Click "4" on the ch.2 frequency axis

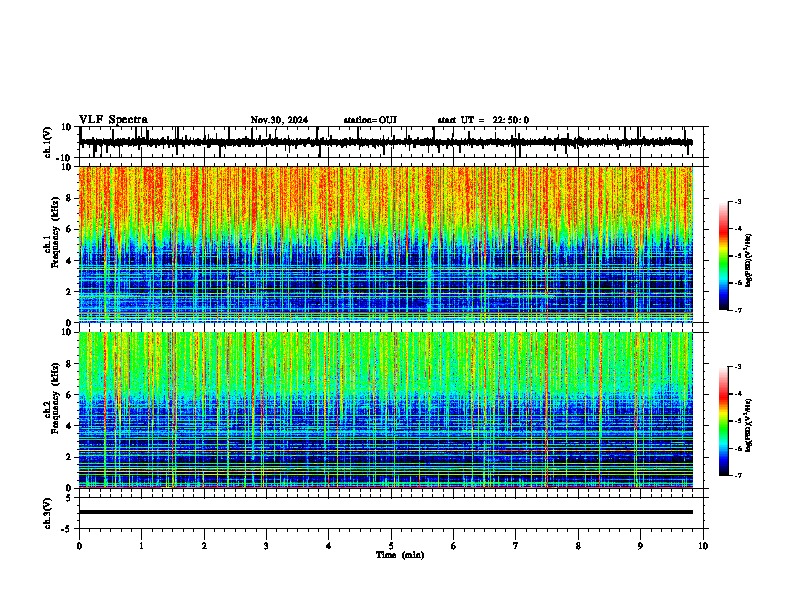(70, 426)
